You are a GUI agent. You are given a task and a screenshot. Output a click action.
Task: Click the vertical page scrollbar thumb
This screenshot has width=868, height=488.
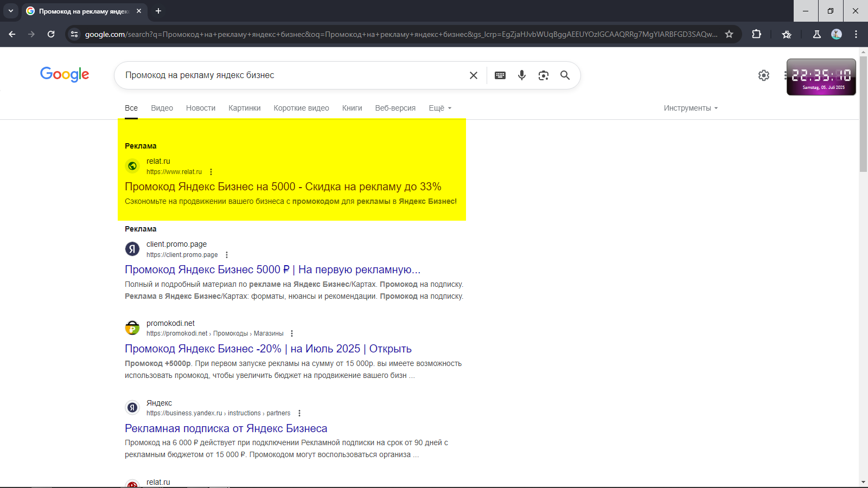863,113
